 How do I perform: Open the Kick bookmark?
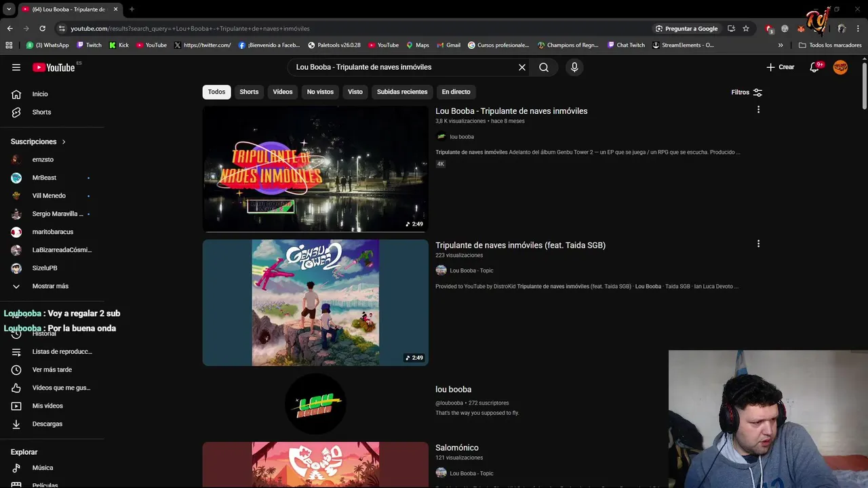point(119,45)
